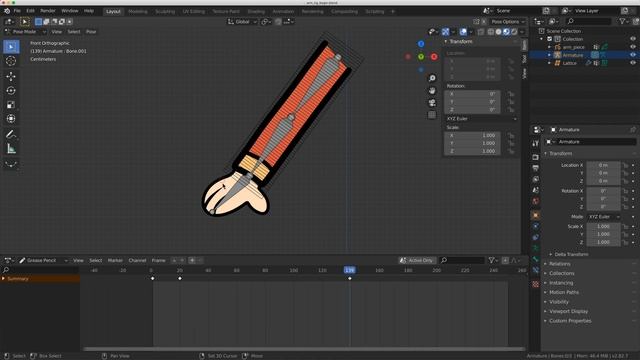Hide the Armature object eye icon
Image resolution: width=640 pixels, height=360 pixels.
coord(633,55)
